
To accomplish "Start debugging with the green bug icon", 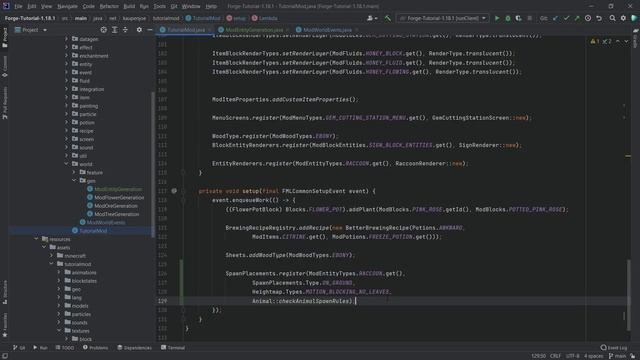I will point(508,18).
